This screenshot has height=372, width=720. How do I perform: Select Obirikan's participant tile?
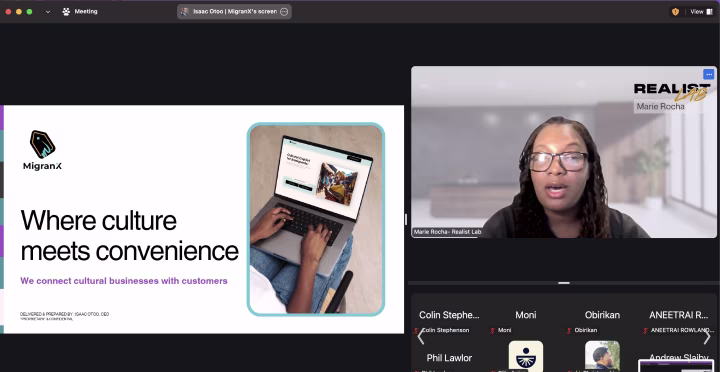click(602, 315)
